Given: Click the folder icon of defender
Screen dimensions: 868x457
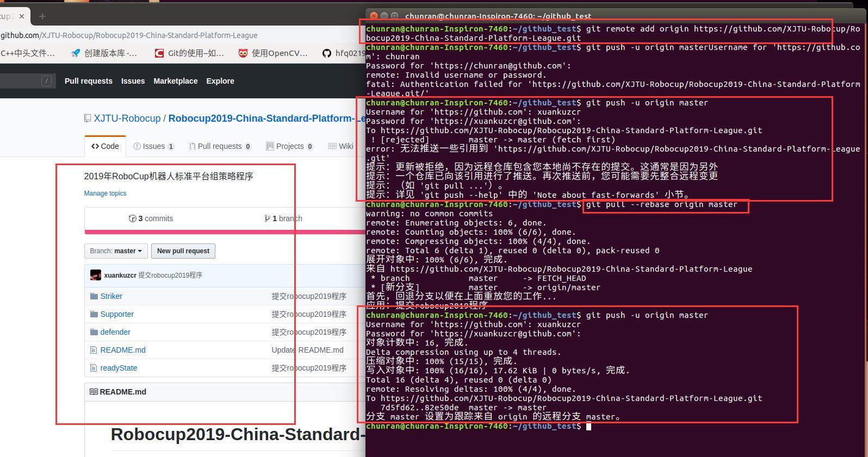Looking at the screenshot, I should [x=94, y=332].
